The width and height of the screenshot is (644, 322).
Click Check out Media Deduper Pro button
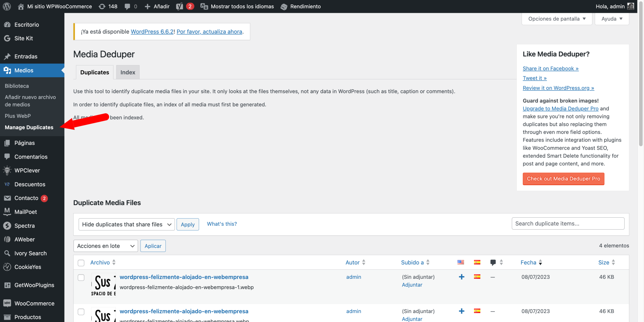tap(563, 179)
